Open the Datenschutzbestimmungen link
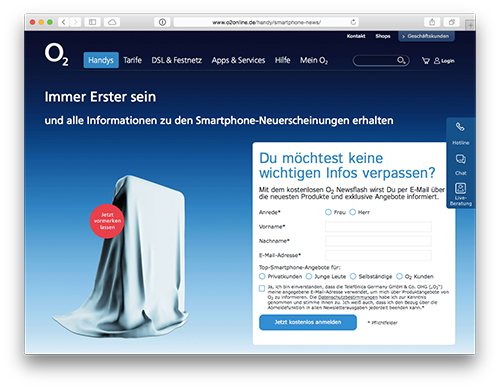Image resolution: width=500 pixels, height=389 pixels. pos(348,297)
